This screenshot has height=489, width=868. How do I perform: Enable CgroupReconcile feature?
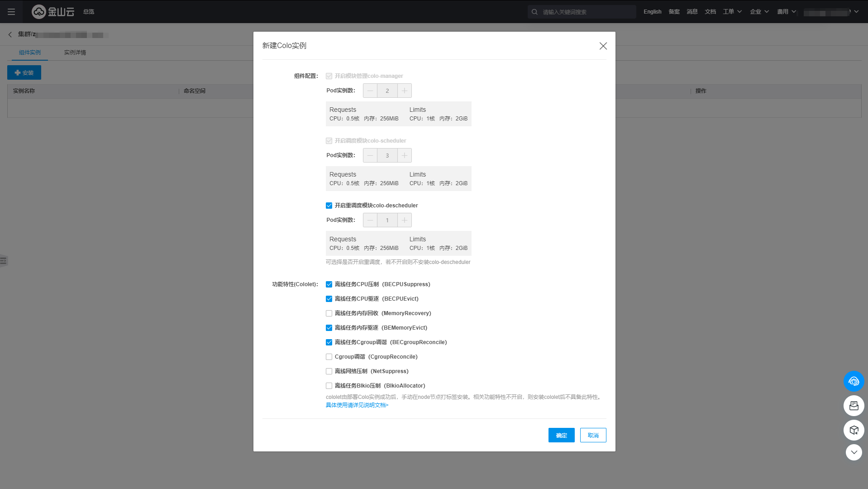coord(329,357)
